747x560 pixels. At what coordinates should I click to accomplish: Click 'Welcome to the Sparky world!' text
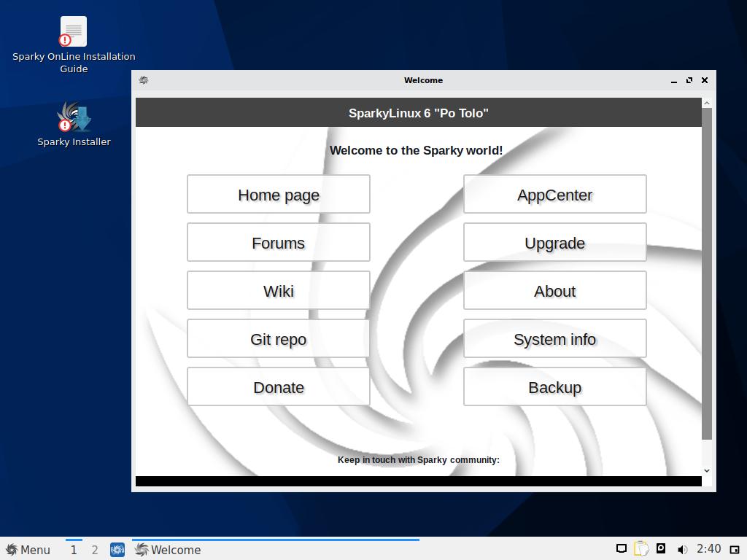(416, 150)
